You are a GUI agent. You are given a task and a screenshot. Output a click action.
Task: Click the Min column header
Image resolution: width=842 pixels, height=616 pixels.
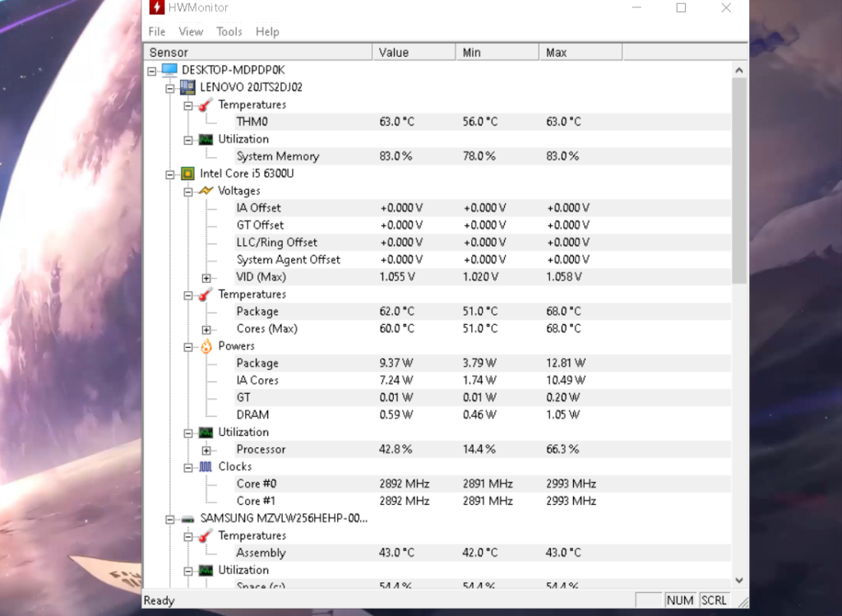(497, 52)
